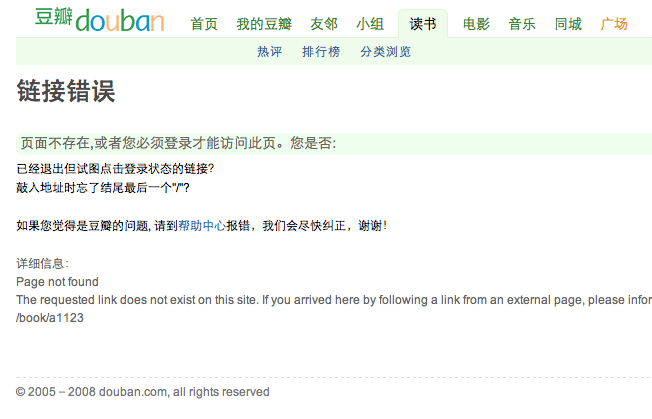652x419 pixels.
Task: Open 排行榜 rankings link
Action: click(x=321, y=52)
